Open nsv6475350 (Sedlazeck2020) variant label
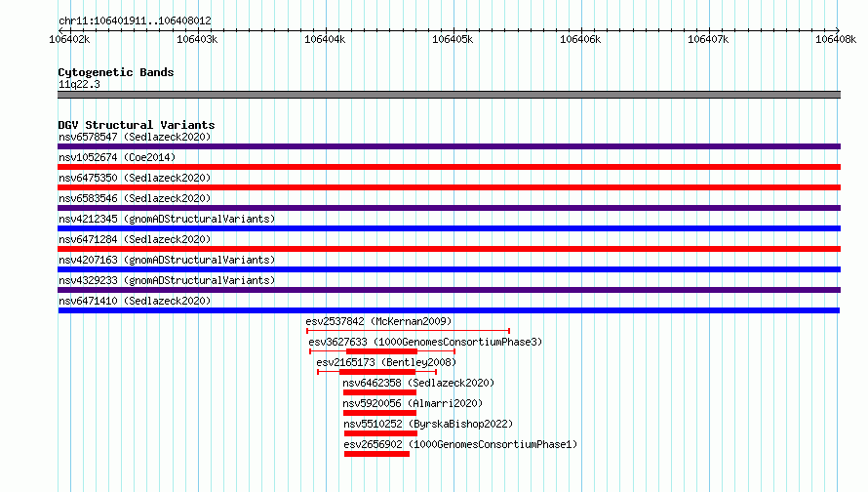Viewport: 868px width, 492px height. (135, 178)
